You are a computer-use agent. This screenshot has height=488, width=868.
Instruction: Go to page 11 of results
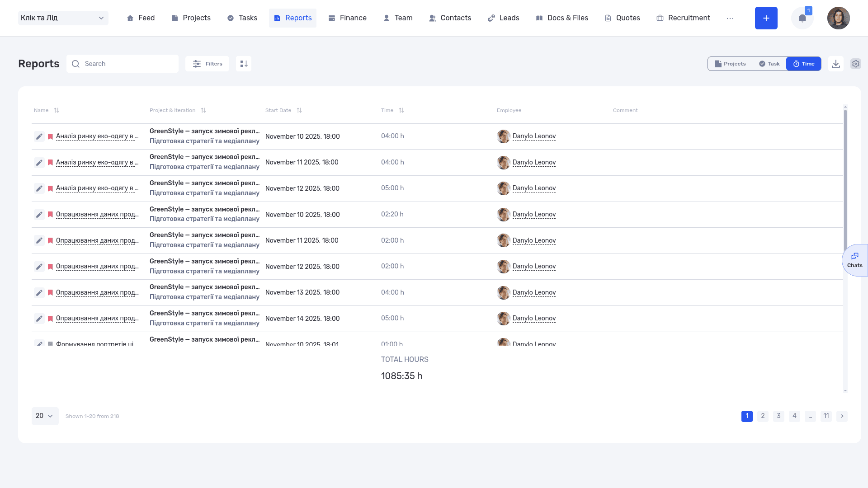(x=826, y=416)
